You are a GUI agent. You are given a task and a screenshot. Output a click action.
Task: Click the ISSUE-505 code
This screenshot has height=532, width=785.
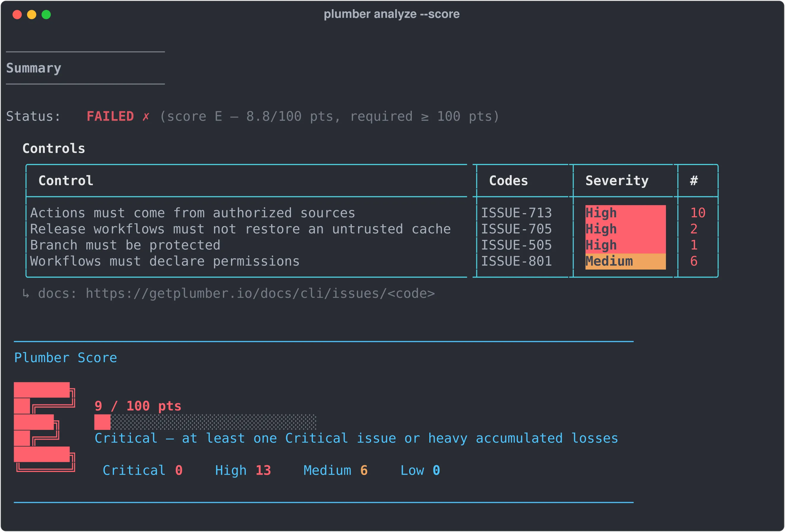click(x=516, y=245)
